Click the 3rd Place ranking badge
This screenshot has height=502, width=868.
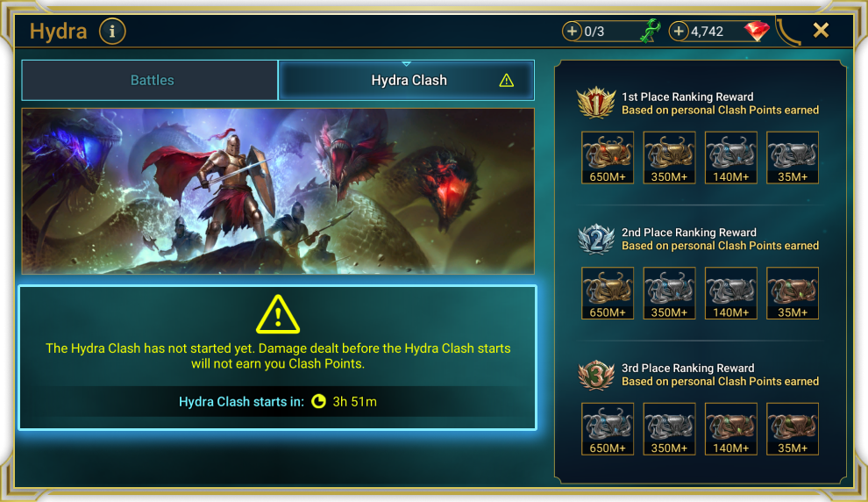pyautogui.click(x=595, y=375)
